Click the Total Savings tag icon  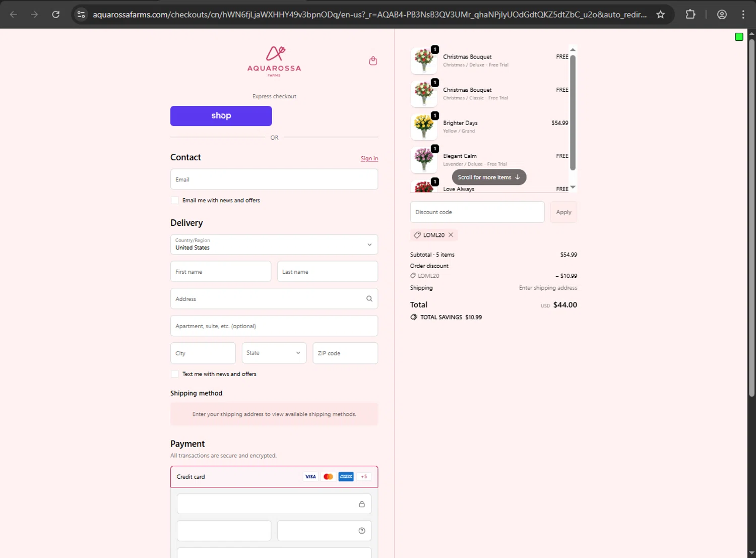pos(414,317)
